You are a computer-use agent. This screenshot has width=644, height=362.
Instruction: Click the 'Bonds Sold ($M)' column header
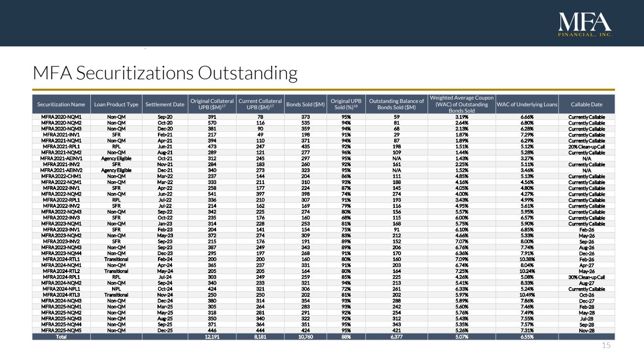305,104
